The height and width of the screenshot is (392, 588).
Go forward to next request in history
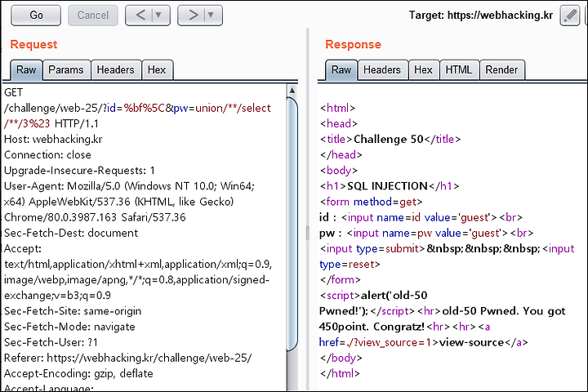[193, 16]
